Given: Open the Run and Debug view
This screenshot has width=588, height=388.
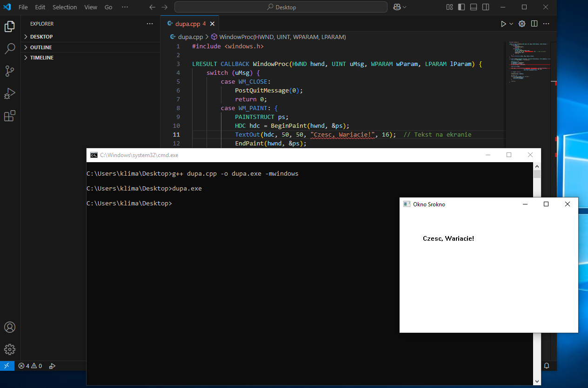Looking at the screenshot, I should click(10, 93).
